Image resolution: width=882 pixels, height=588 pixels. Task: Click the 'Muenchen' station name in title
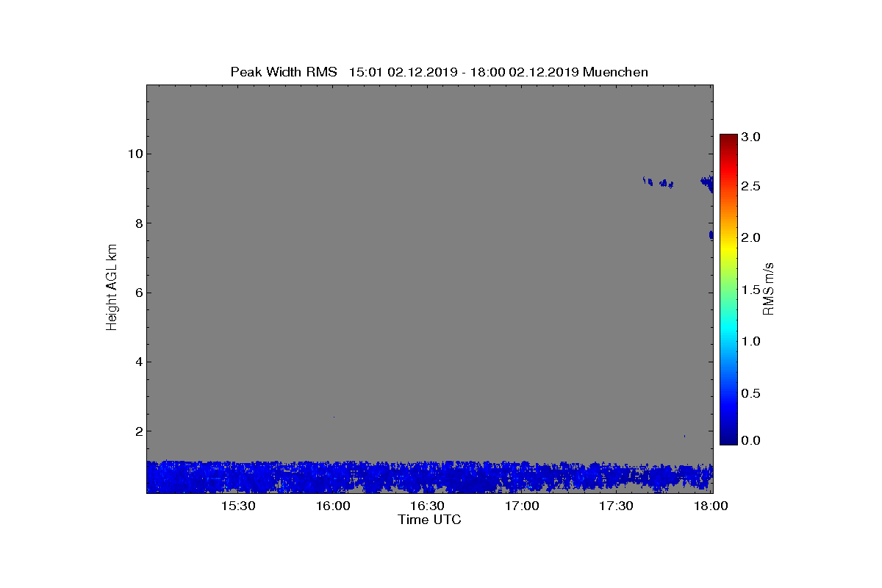click(x=615, y=72)
